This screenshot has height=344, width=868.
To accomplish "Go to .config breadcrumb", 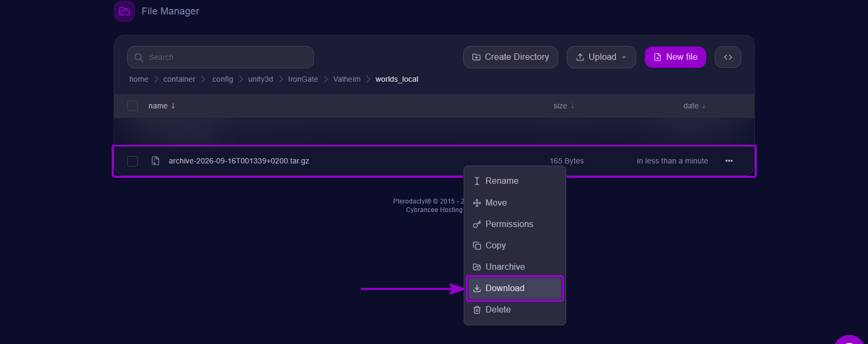I will pyautogui.click(x=222, y=79).
